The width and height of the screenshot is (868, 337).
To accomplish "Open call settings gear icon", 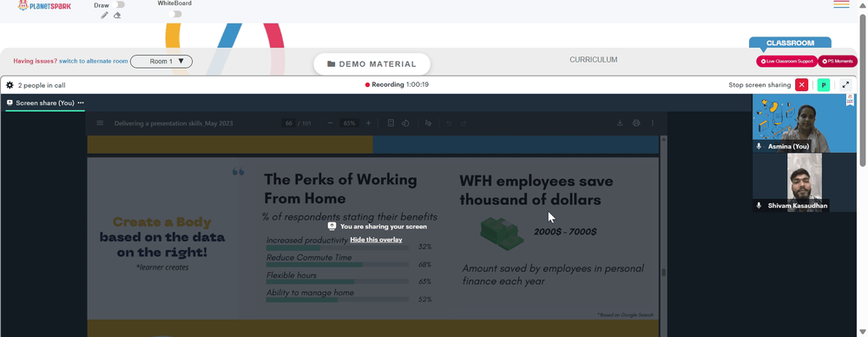I will click(10, 85).
